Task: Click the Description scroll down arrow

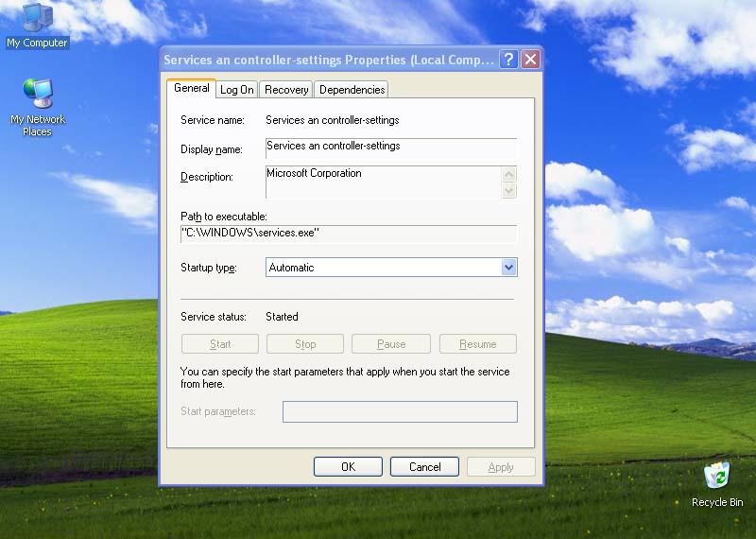Action: click(x=508, y=191)
